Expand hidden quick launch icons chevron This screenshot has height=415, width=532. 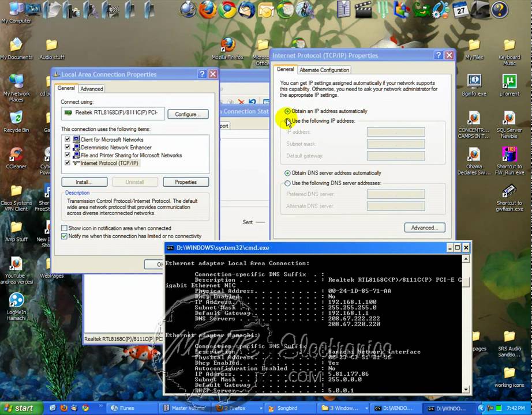tap(100, 406)
